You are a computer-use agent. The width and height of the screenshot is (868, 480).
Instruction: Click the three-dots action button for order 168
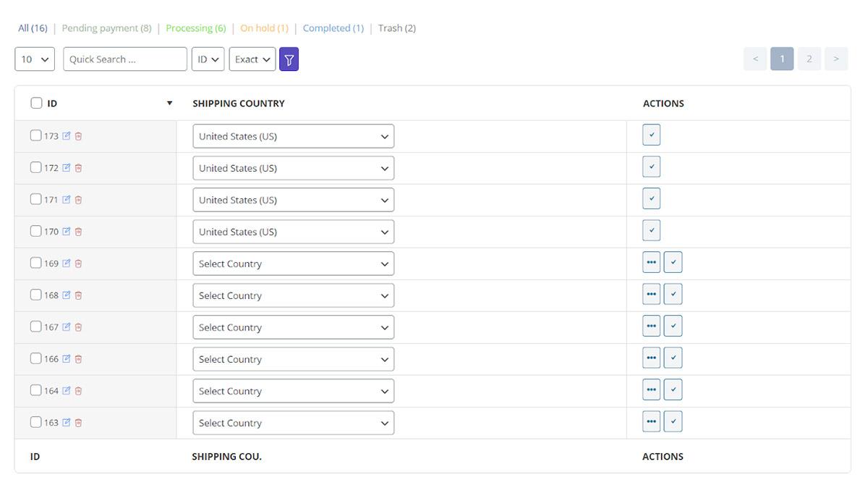pyautogui.click(x=651, y=295)
